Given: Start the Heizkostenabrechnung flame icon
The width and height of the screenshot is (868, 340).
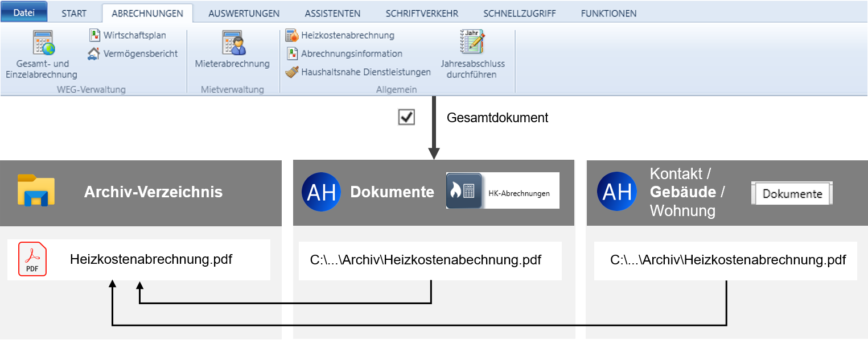Looking at the screenshot, I should click(292, 35).
